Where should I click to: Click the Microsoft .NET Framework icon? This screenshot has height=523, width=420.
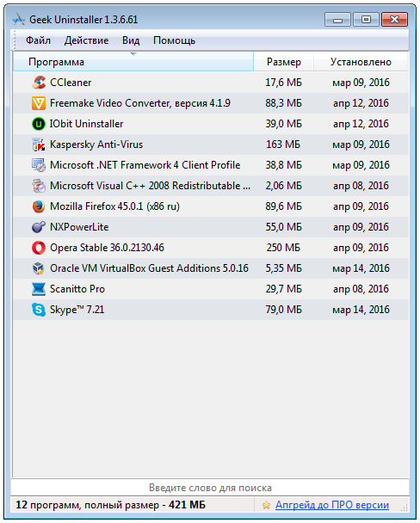pos(39,165)
